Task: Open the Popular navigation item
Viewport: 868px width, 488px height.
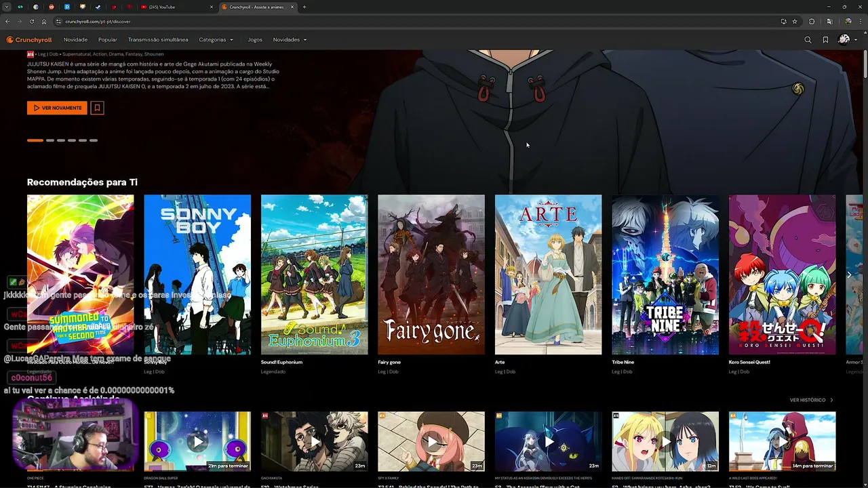Action: pos(108,40)
